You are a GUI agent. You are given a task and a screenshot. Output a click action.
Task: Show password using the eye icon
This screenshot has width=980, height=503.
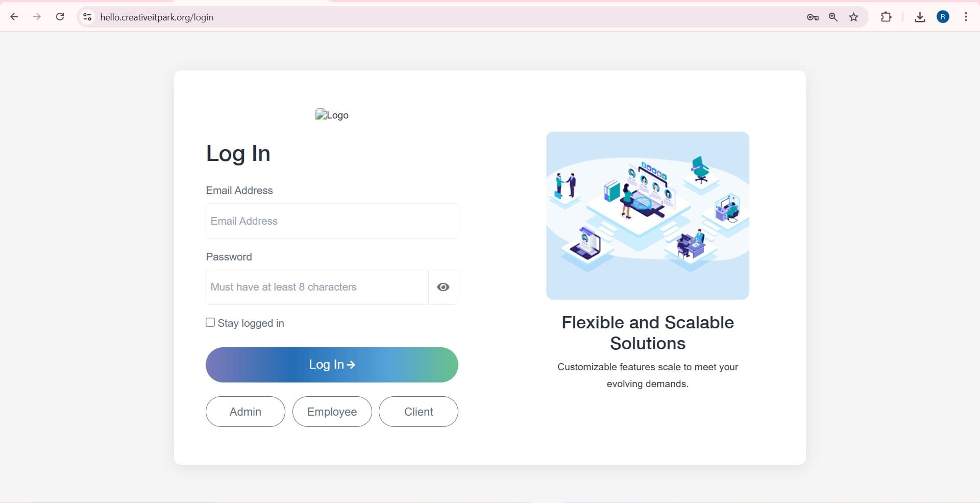point(443,287)
